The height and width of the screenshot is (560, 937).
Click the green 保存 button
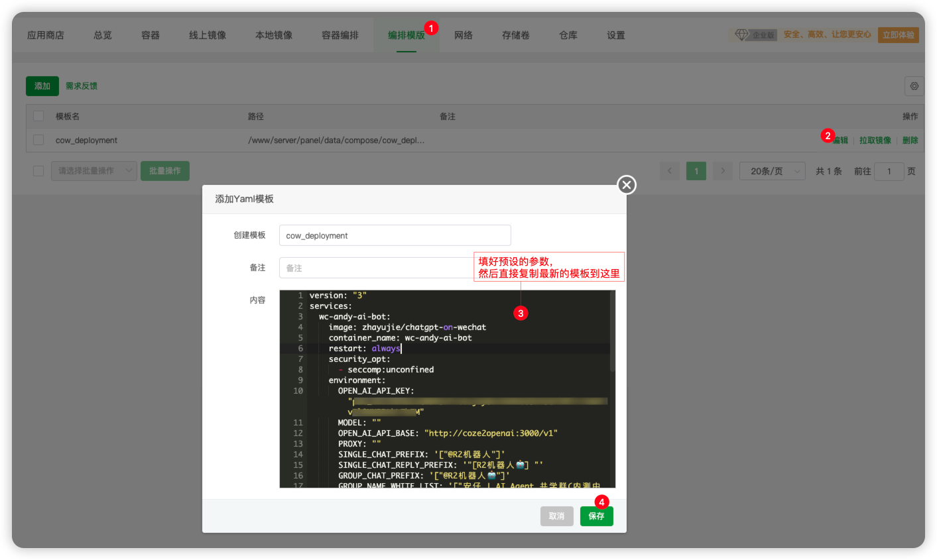(597, 516)
